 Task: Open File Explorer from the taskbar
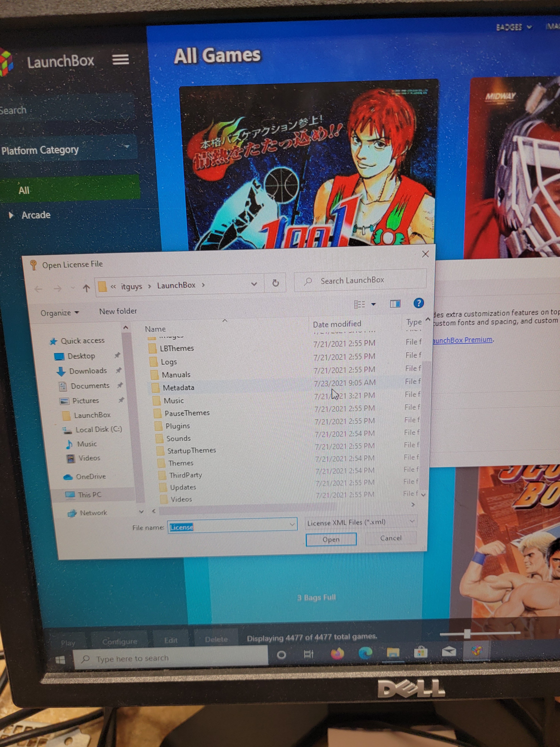[393, 653]
